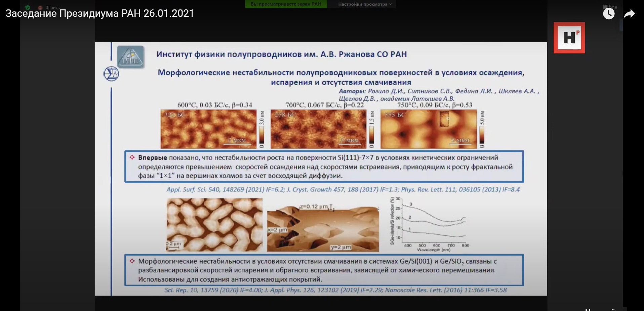Image resolution: width=644 pixels, height=311 pixels.
Task: Open the video title Заседание Президиума РАН 26.01.2021
Action: [100, 13]
